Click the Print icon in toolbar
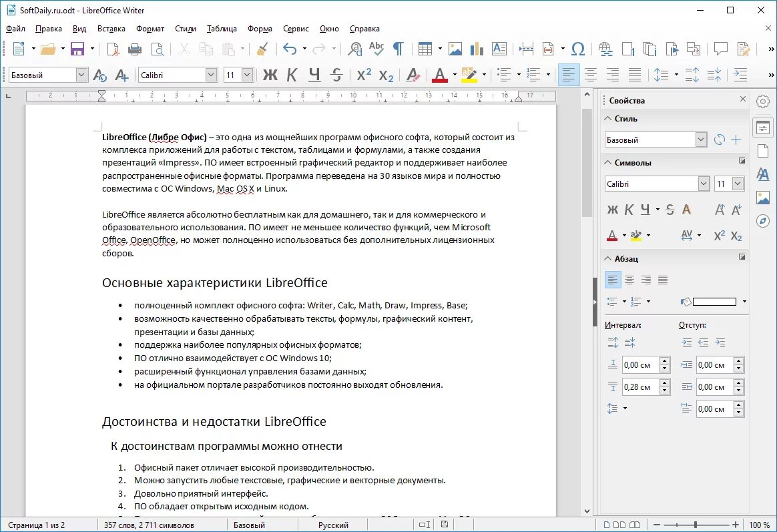 point(135,49)
